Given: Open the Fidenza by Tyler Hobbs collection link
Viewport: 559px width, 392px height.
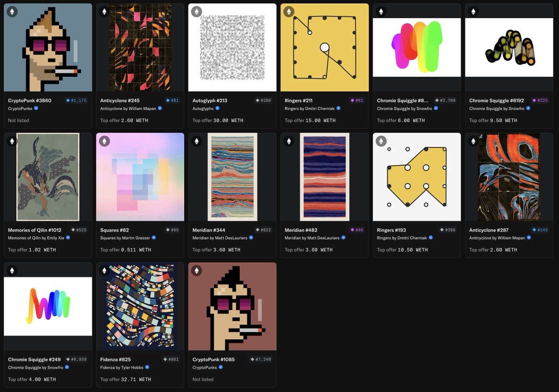Looking at the screenshot, I should [122, 367].
